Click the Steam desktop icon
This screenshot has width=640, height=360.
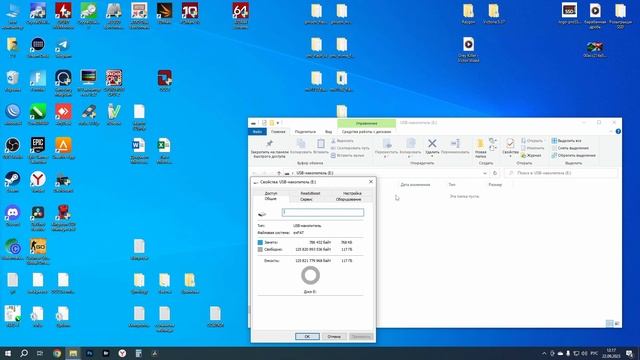pos(13,182)
